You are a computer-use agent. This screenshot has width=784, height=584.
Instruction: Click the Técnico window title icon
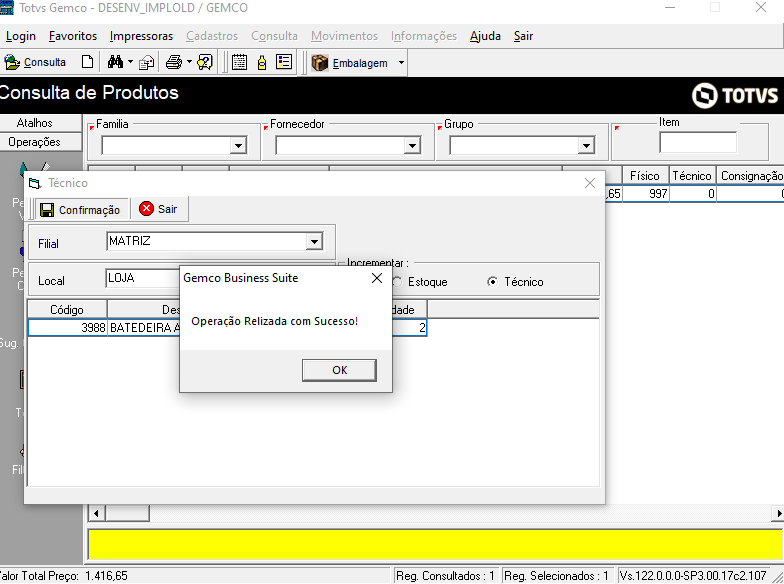click(34, 184)
